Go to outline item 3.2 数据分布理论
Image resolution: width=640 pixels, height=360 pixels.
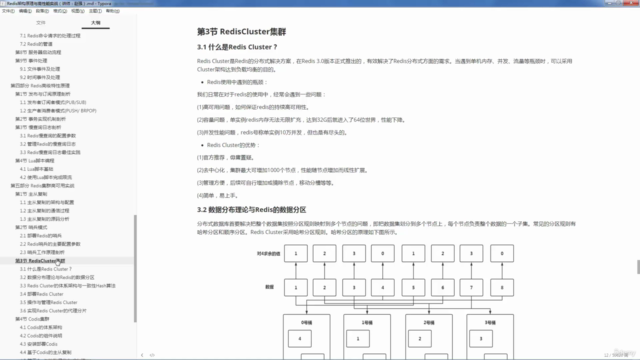click(x=57, y=277)
